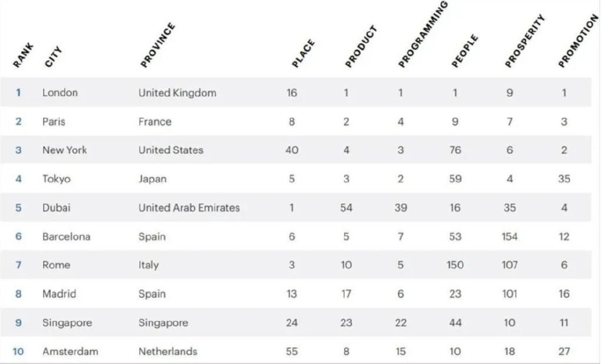Open the London city entry
Viewport: 602px width, 364px height.
coord(60,93)
